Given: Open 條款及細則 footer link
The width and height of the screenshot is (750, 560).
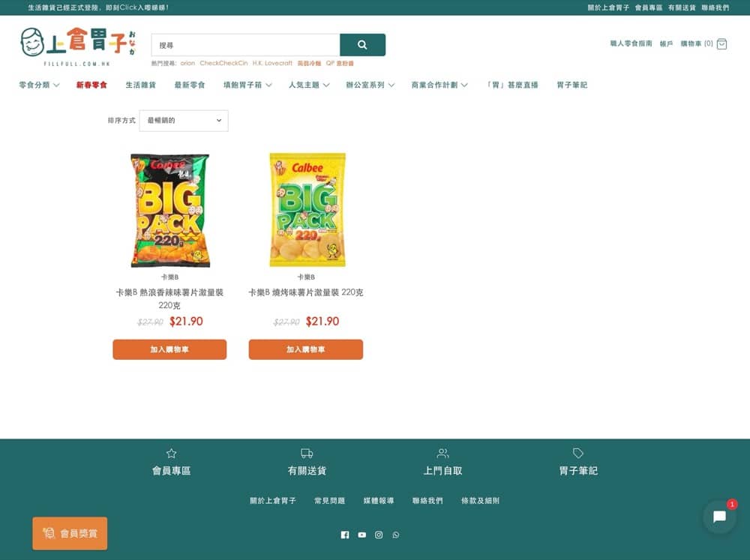Looking at the screenshot, I should tap(480, 501).
